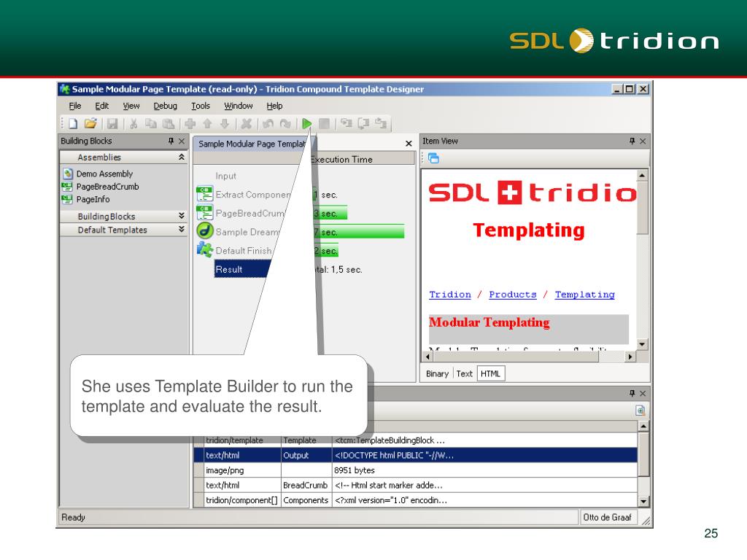Click the Paste clipboard toolbar icon
The height and width of the screenshot is (560, 747).
point(169,124)
